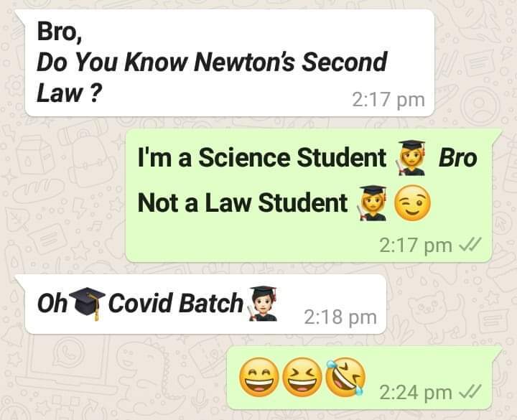
Task: Click the 2:18 pm timestamp
Action: (x=340, y=317)
